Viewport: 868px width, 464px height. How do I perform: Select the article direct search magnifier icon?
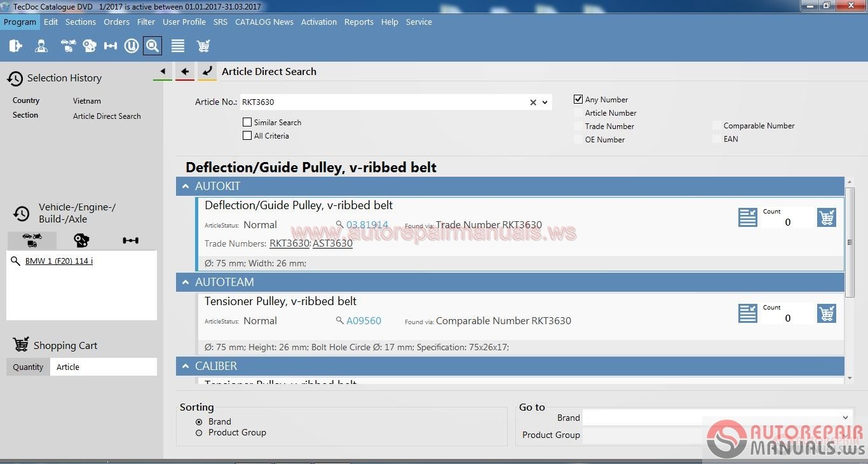(152, 46)
